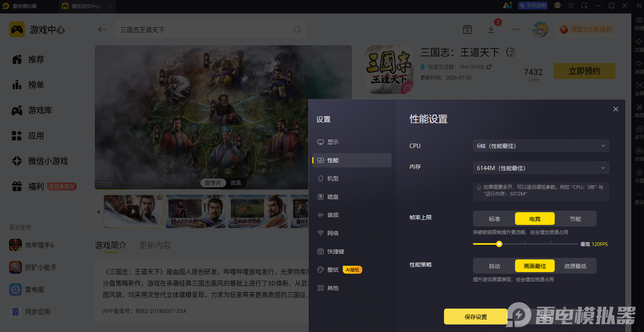Open settings gear in the right toolbar
This screenshot has height=332, width=644.
(639, 175)
